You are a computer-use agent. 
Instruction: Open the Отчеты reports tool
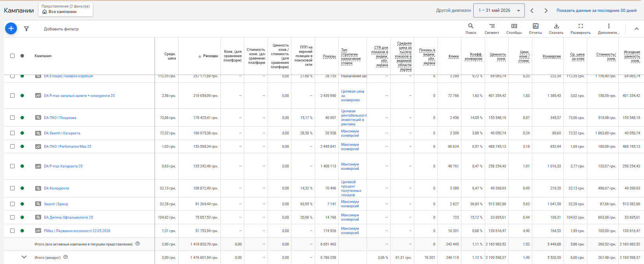point(535,29)
